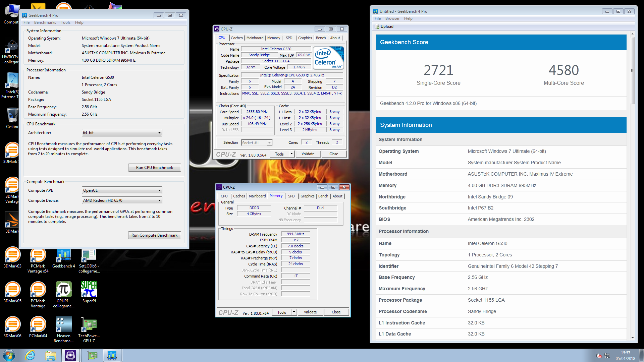Image resolution: width=644 pixels, height=362 pixels.
Task: Select Memory tab in upper CPU-Z
Action: point(274,38)
